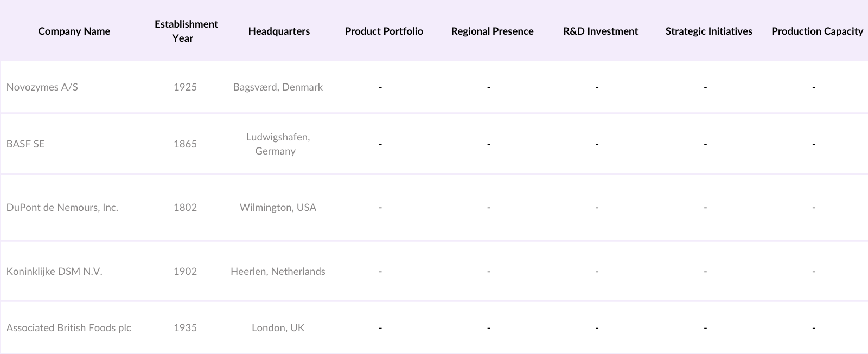Click the Koninklijke DSM N.V. cell
The height and width of the screenshot is (354, 868).
pos(54,272)
